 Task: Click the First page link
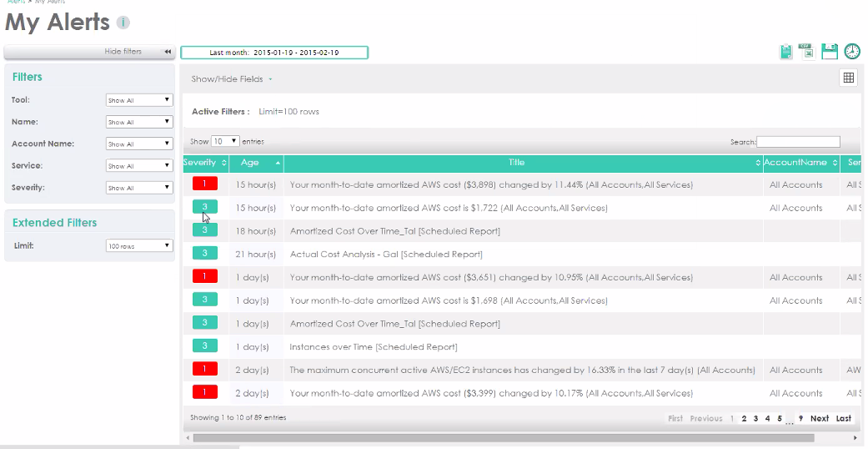(x=675, y=418)
